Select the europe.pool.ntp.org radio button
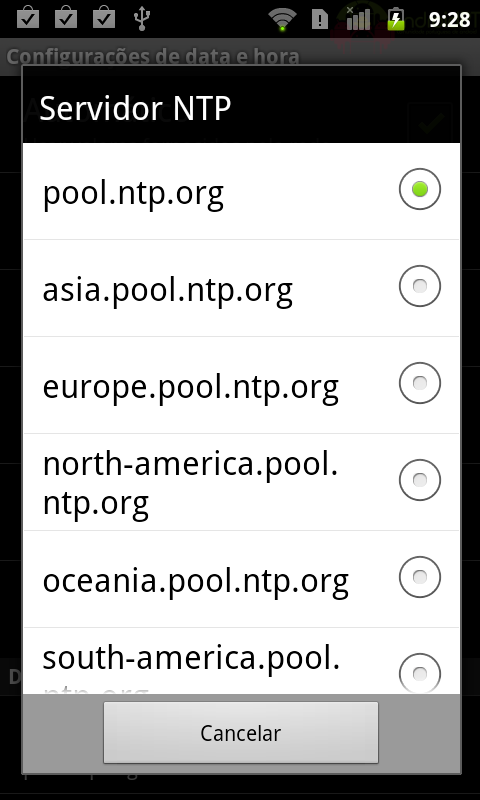 419,383
